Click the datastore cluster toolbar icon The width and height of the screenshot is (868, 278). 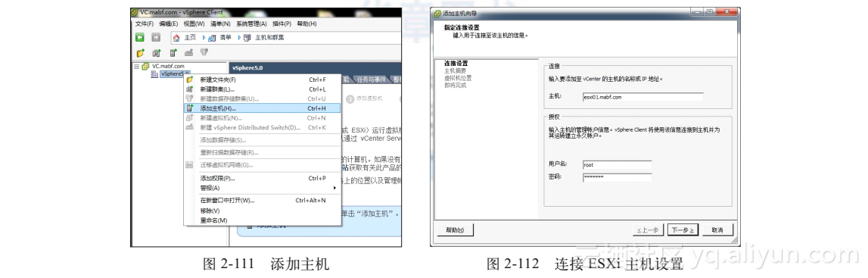(204, 52)
